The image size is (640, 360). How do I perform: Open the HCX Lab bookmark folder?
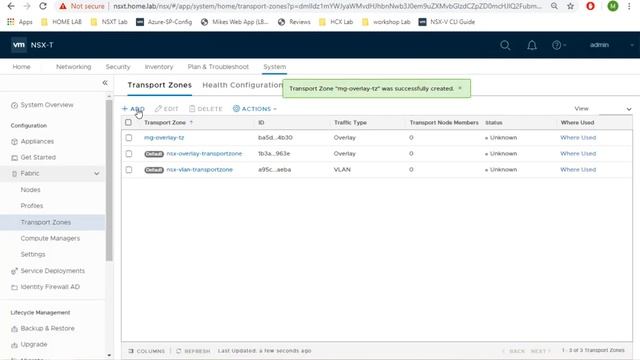point(336,22)
